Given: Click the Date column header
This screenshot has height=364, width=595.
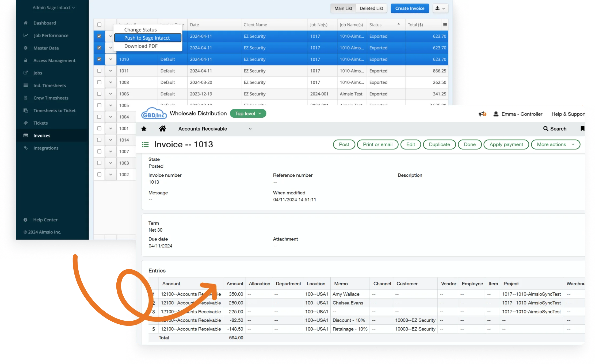Looking at the screenshot, I should click(x=194, y=25).
